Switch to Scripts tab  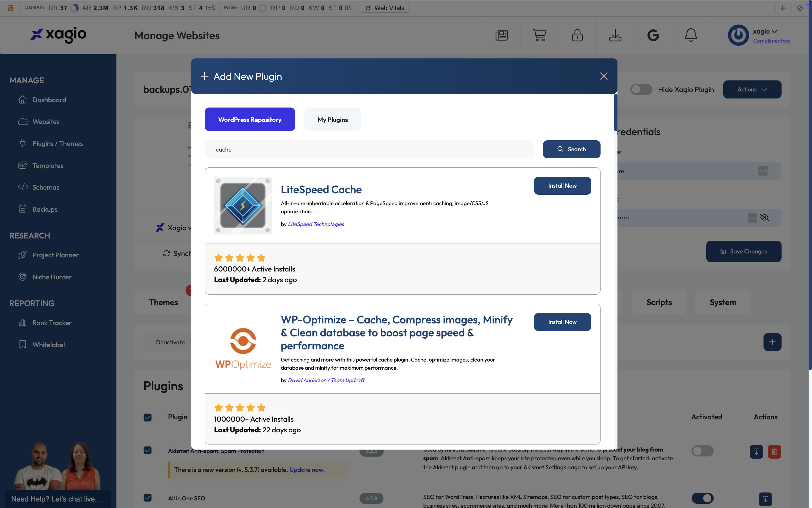659,302
